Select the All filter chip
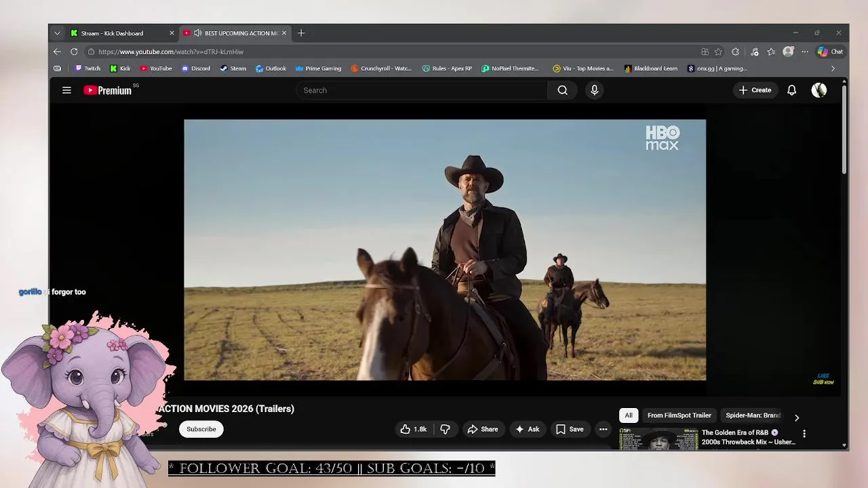The width and height of the screenshot is (868, 488). pos(629,415)
